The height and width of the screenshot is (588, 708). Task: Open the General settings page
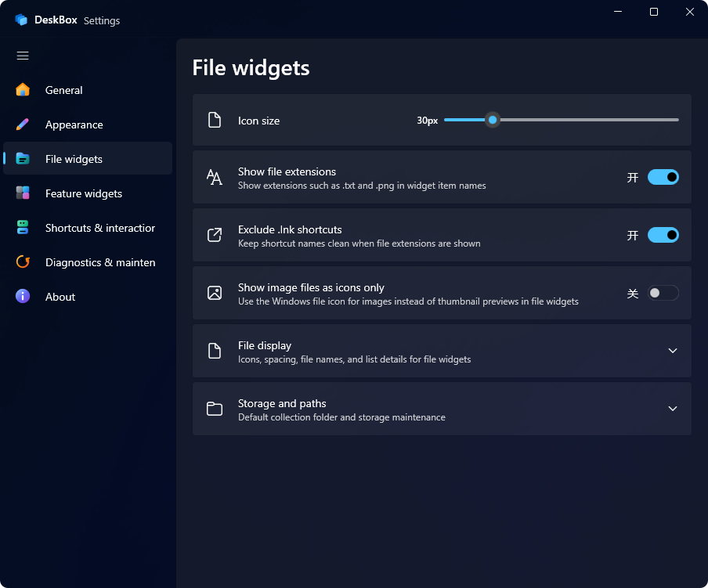(x=88, y=90)
